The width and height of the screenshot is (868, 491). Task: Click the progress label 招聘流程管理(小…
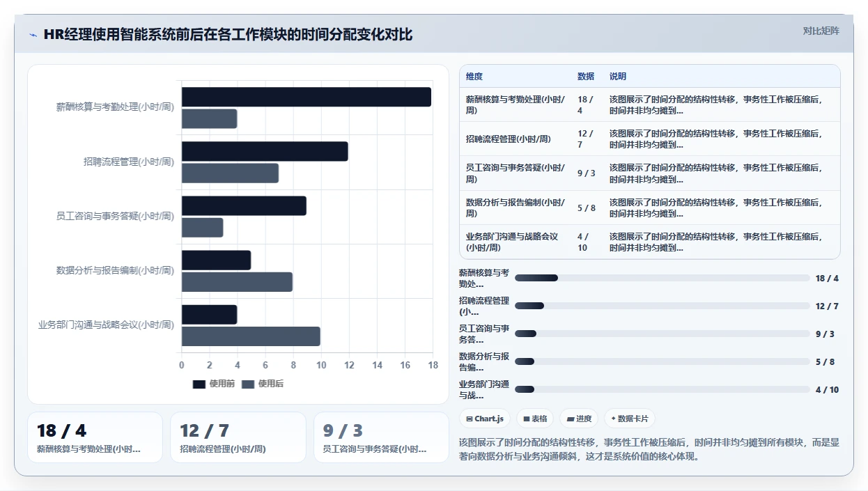coord(485,306)
